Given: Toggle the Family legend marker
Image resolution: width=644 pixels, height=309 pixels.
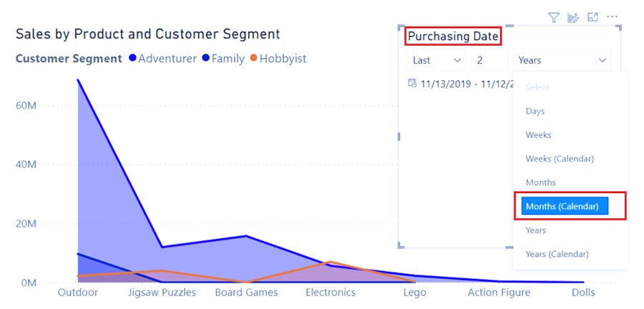Looking at the screenshot, I should pyautogui.click(x=206, y=59).
